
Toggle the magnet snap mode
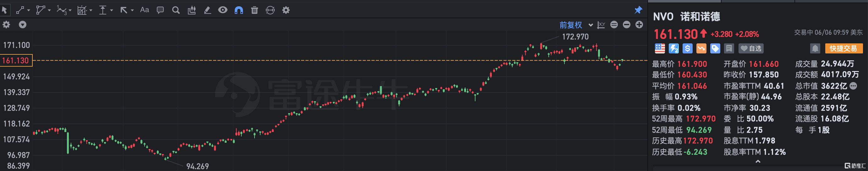[239, 10]
